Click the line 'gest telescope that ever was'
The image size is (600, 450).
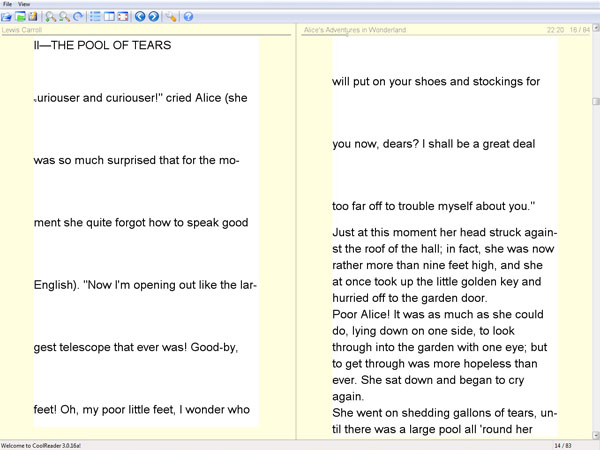(136, 347)
